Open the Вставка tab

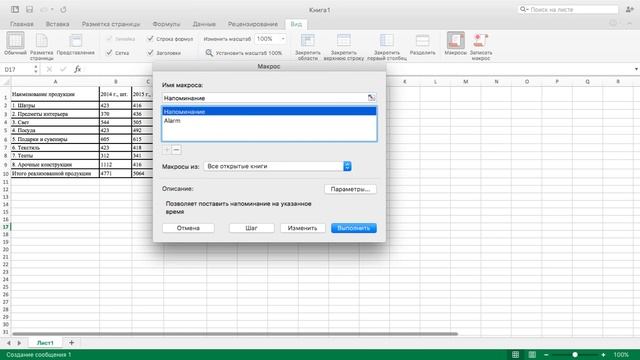tap(57, 24)
